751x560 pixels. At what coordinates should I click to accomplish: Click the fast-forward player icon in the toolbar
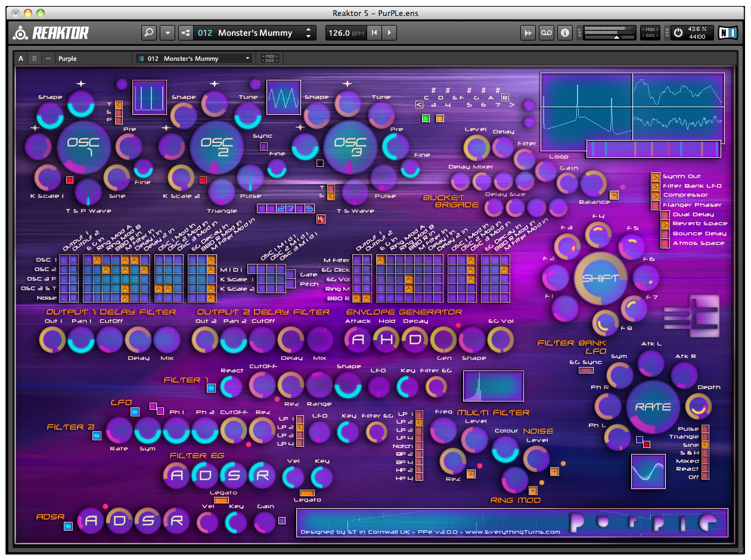click(x=527, y=33)
